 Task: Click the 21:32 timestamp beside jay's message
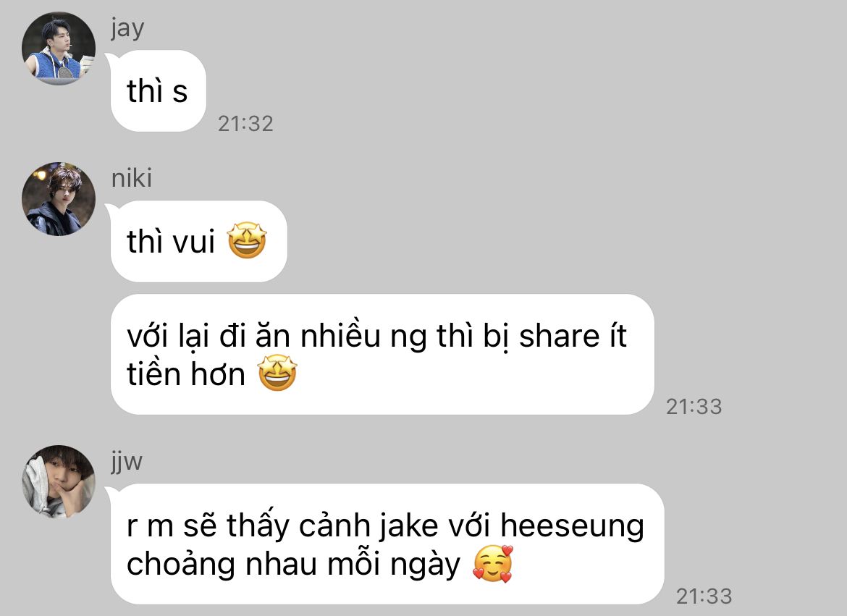click(245, 124)
